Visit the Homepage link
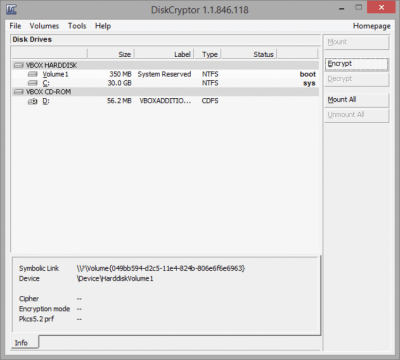 tap(372, 26)
